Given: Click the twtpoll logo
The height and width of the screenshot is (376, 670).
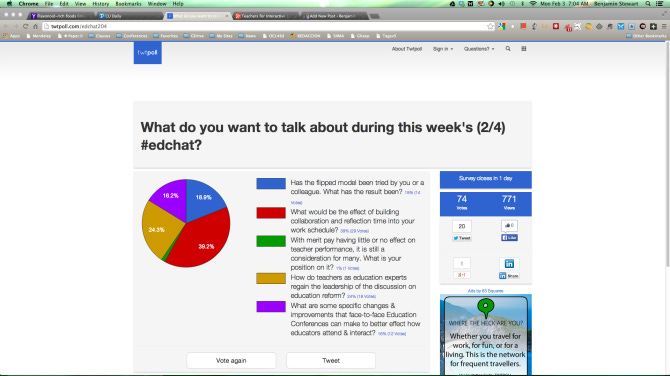Looking at the screenshot, I should click(x=147, y=53).
